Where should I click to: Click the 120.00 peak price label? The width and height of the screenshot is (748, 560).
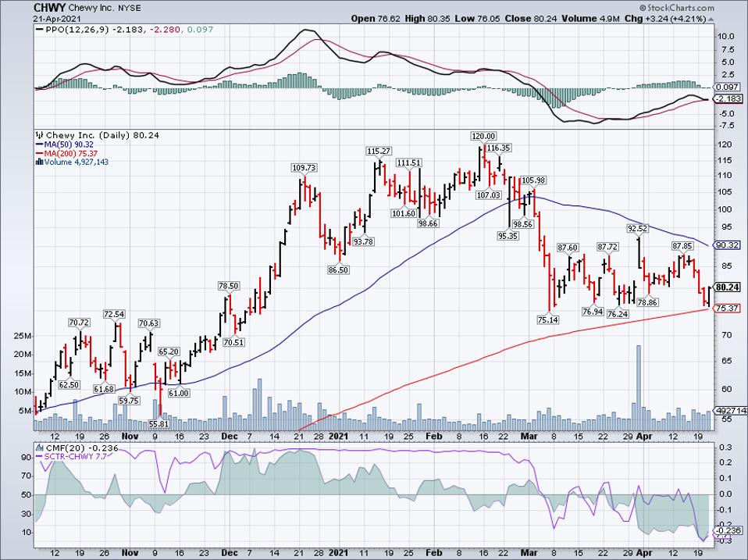483,136
